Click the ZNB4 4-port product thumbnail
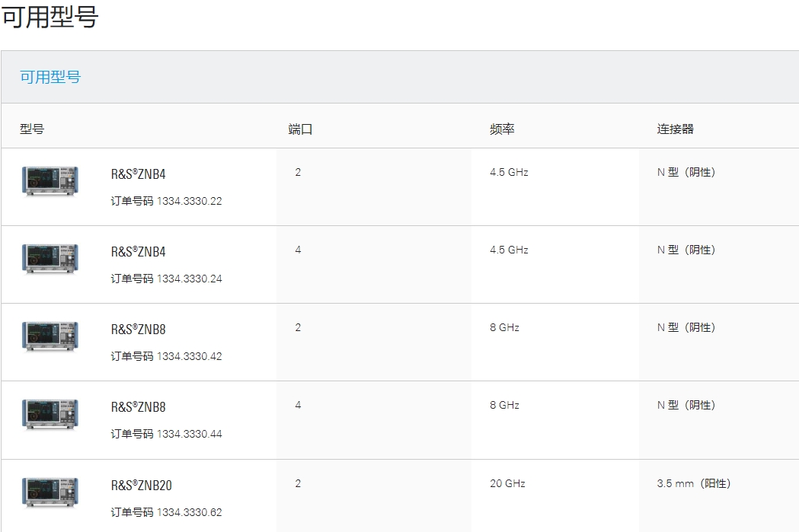799x532 pixels. pyautogui.click(x=50, y=258)
